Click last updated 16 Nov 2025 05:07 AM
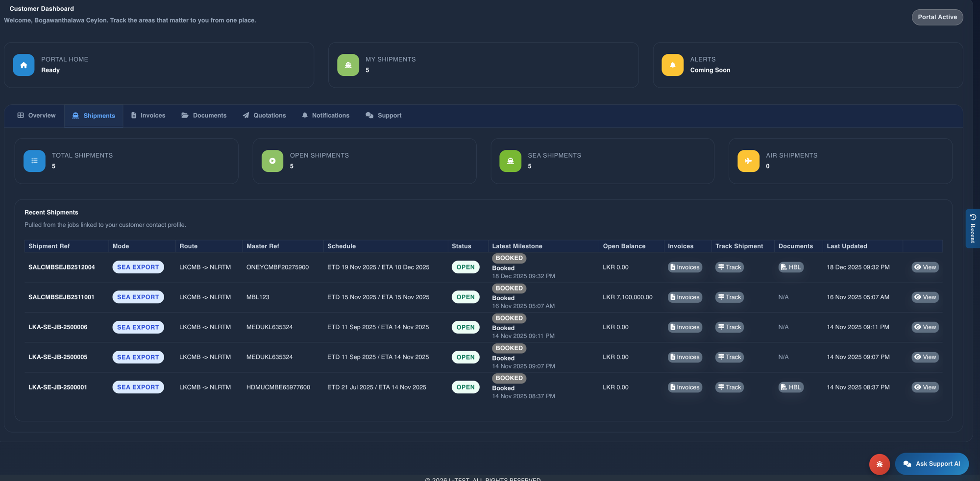This screenshot has width=980, height=481. coord(858,297)
